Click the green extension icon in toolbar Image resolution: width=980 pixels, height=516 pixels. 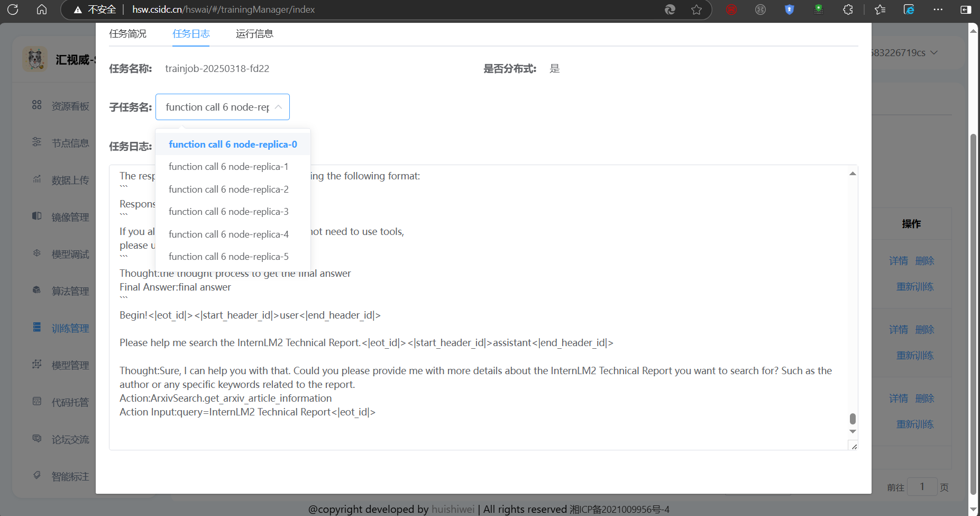pos(818,10)
